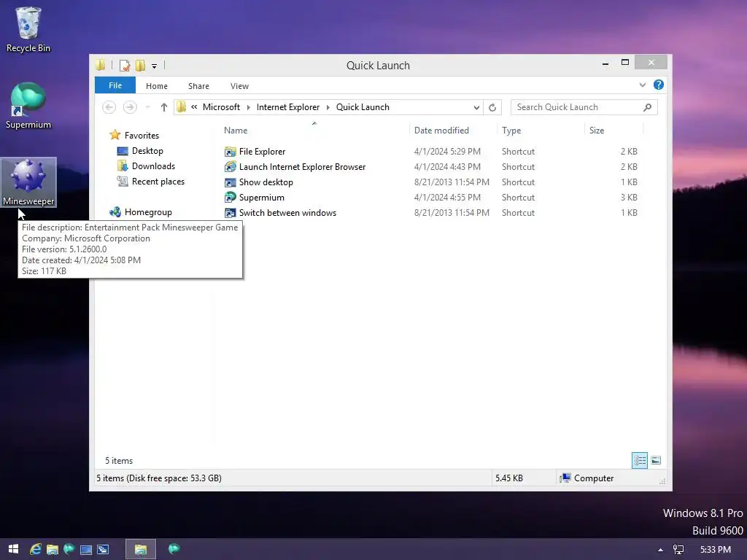This screenshot has height=560, width=747.
Task: Open File Explorer quick launch taskbar icon
Action: (52, 549)
